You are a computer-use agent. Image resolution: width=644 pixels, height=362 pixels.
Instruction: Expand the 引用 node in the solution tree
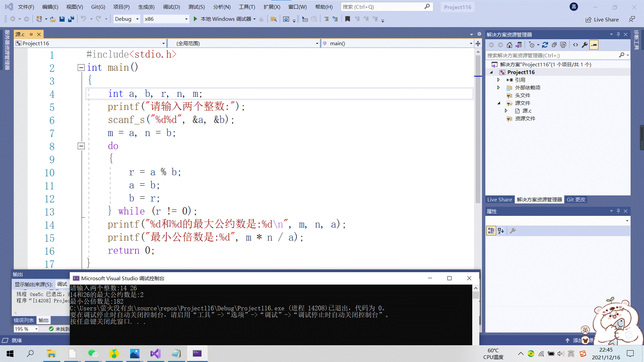click(498, 80)
